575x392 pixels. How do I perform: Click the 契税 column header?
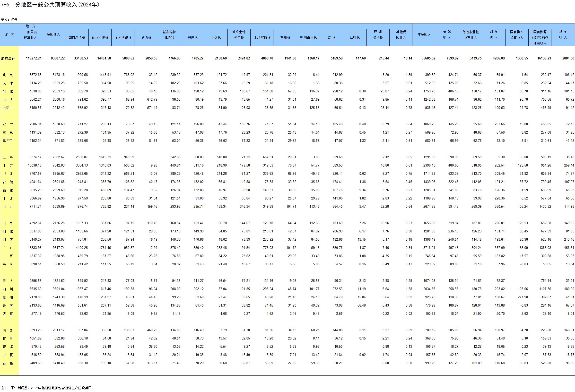332,38
